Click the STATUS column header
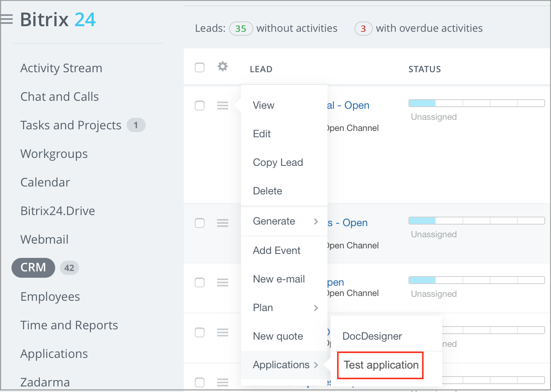The image size is (551, 392). 424,69
